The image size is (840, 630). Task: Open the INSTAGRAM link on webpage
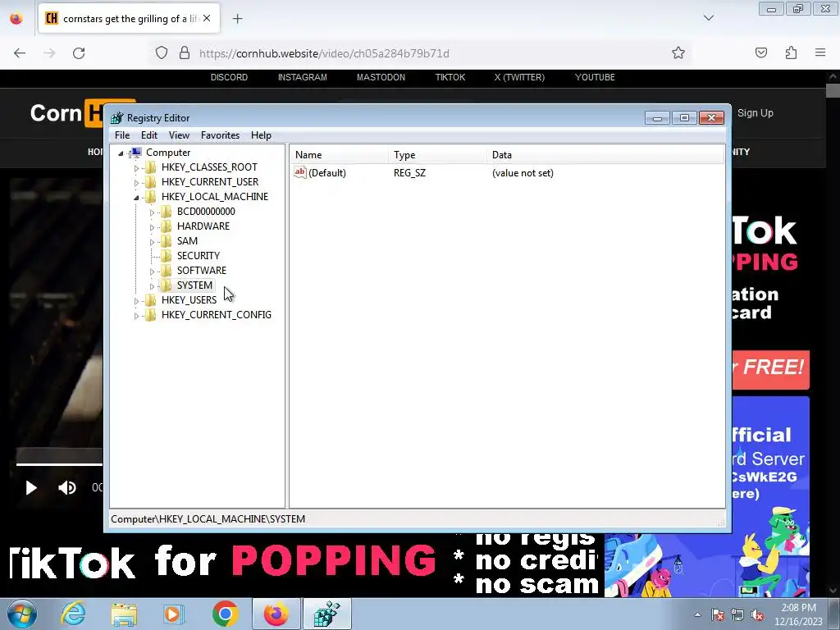pyautogui.click(x=302, y=77)
